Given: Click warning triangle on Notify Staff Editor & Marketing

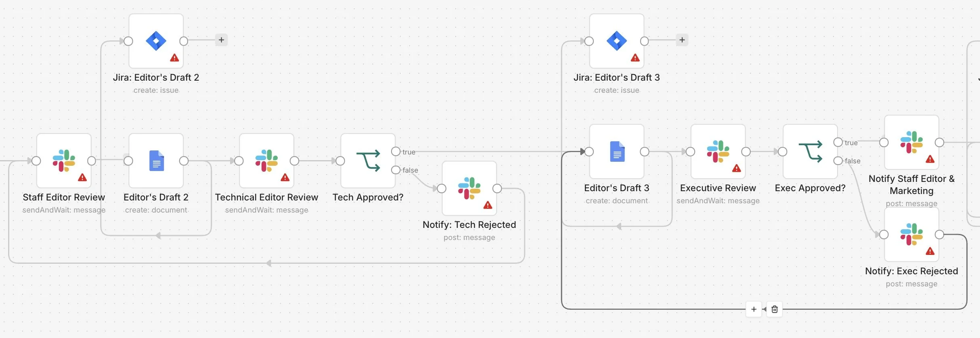Looking at the screenshot, I should coord(930,159).
